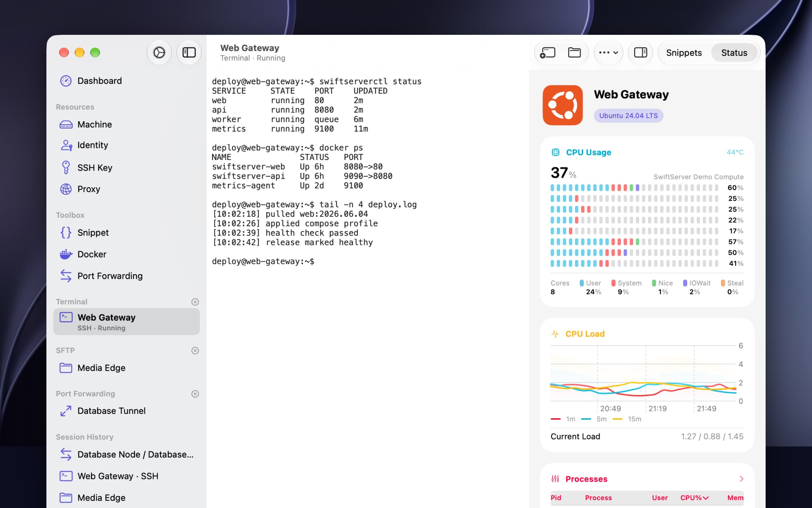Expand the Processes card chevron

(741, 479)
